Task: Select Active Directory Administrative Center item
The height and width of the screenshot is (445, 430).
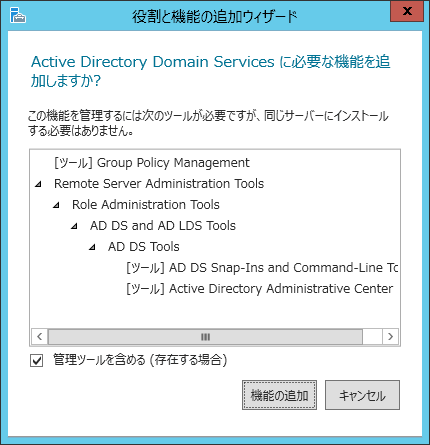Action: [260, 289]
